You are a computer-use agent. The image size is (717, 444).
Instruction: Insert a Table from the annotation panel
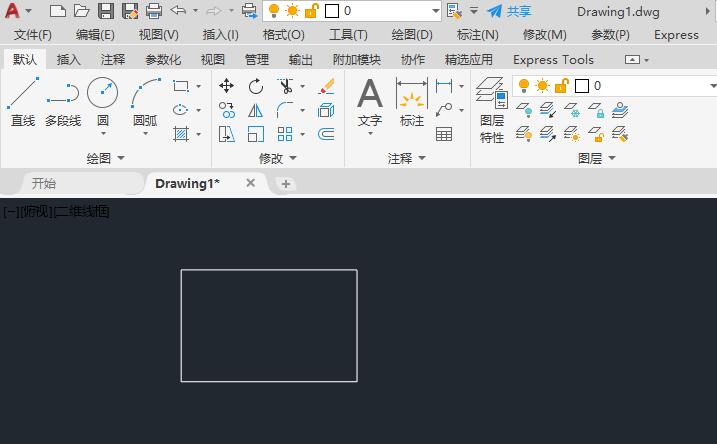[x=444, y=134]
